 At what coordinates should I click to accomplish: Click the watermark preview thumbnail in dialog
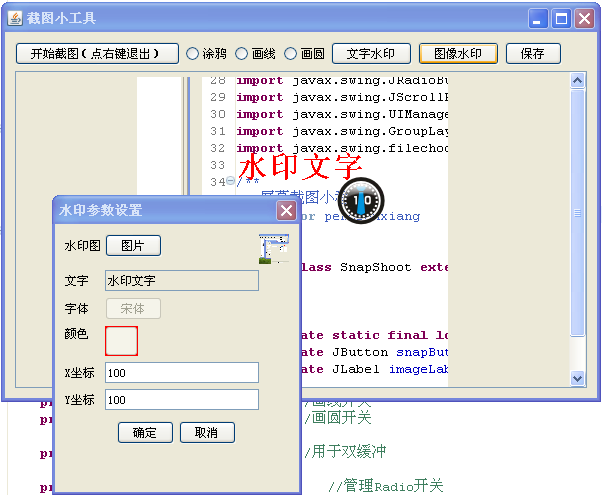pyautogui.click(x=274, y=249)
